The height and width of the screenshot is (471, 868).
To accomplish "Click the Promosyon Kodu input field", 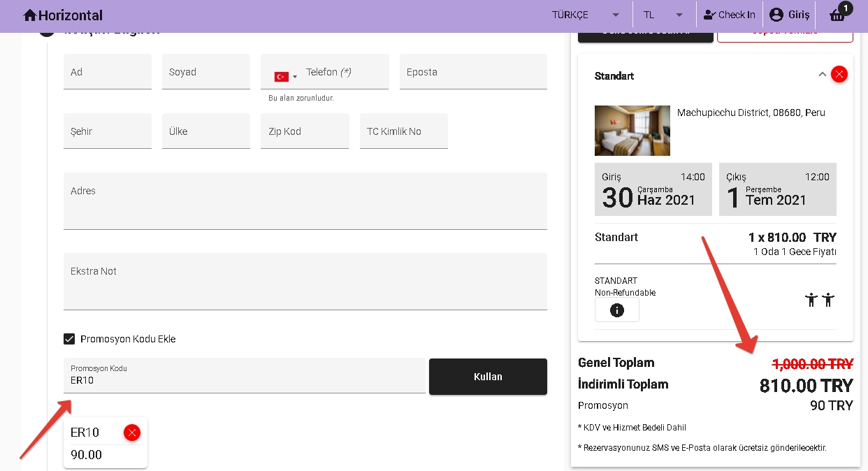I will (244, 381).
